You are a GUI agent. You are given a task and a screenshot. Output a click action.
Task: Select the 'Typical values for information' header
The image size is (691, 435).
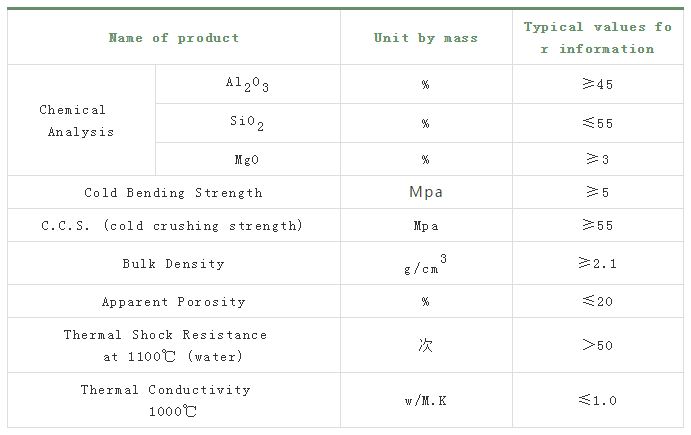click(x=598, y=38)
